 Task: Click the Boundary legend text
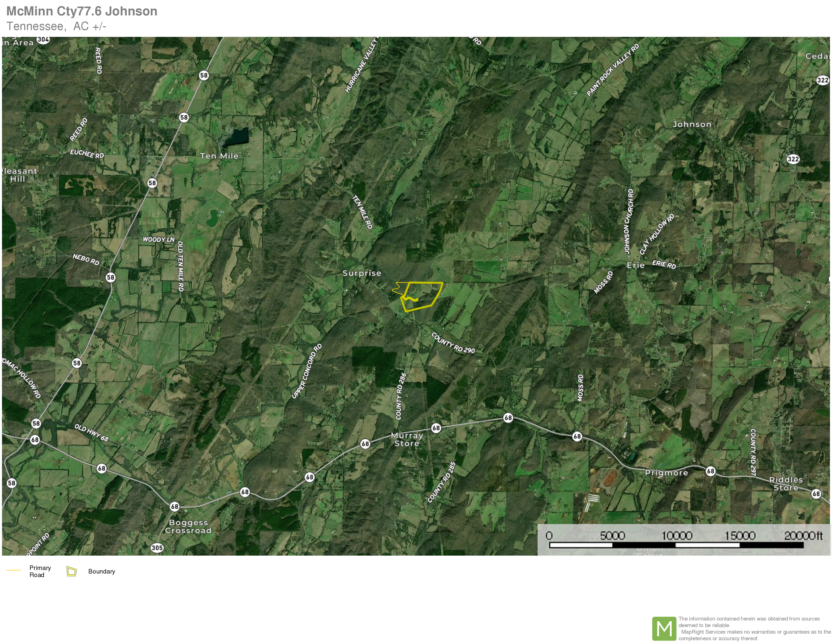click(x=102, y=572)
